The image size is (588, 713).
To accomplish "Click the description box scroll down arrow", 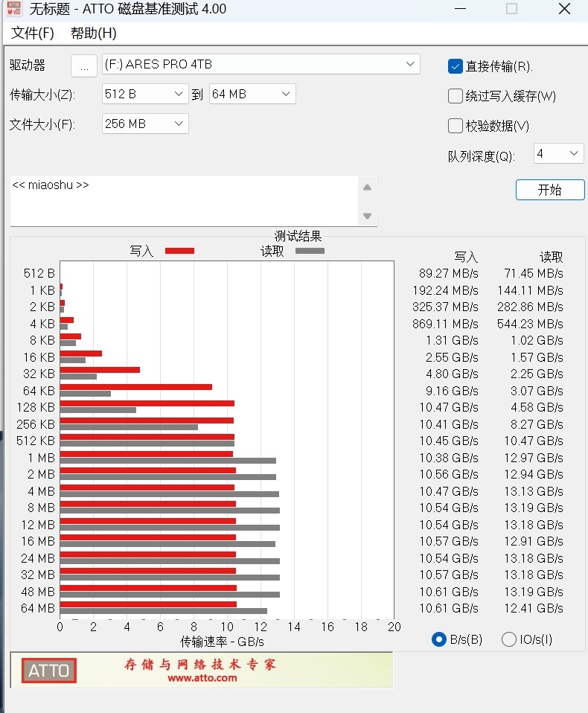I will click(368, 216).
